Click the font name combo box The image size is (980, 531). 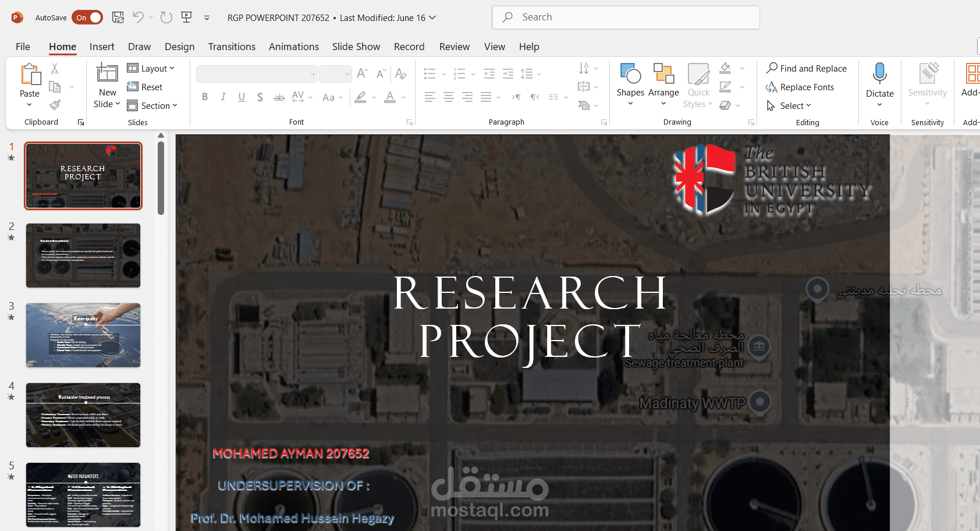[x=257, y=74]
